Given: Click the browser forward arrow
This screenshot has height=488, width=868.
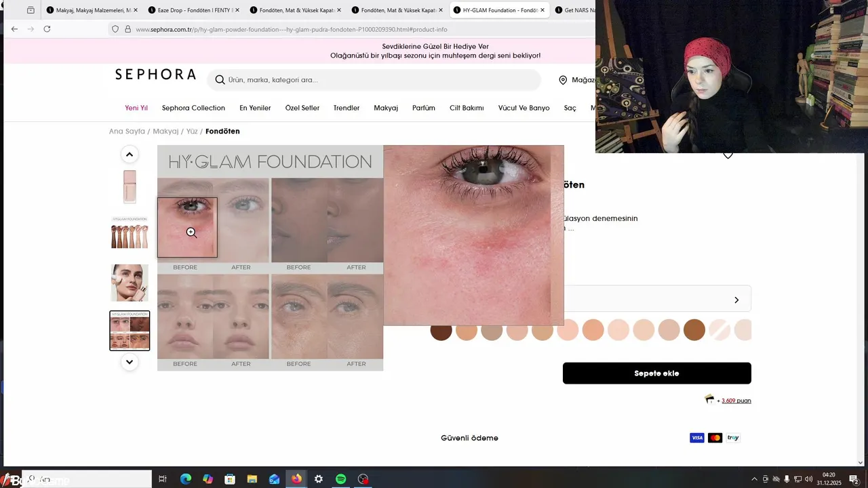Looking at the screenshot, I should 31,29.
